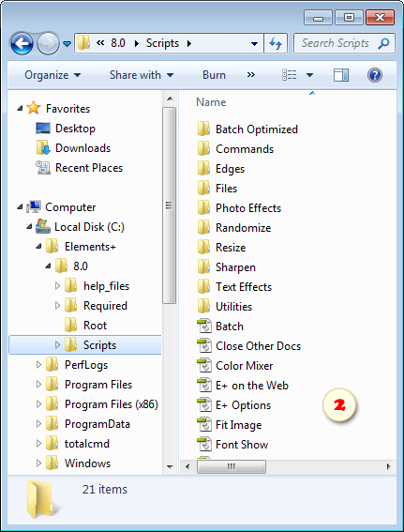Image resolution: width=404 pixels, height=532 pixels.
Task: Open the Batch Optimized folder
Action: [247, 129]
